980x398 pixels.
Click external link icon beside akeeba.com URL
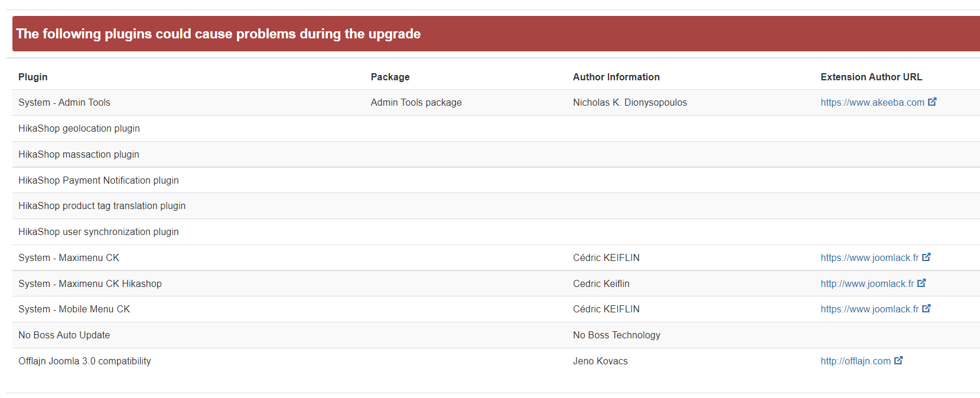click(932, 102)
